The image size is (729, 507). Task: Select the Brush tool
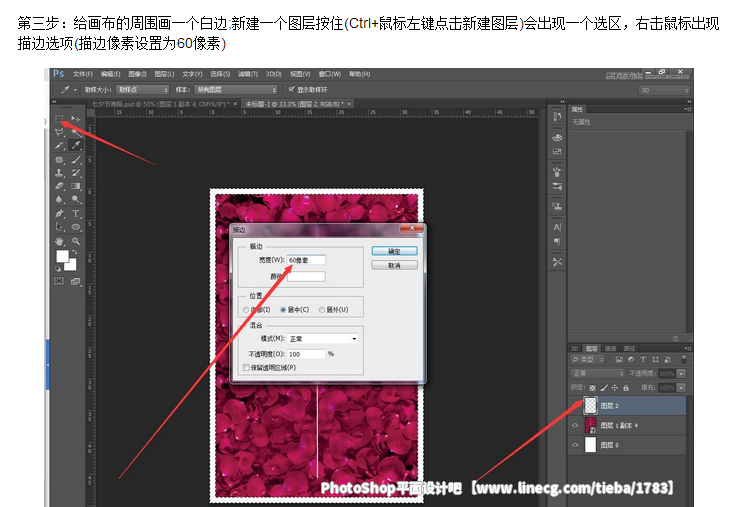coord(76,159)
